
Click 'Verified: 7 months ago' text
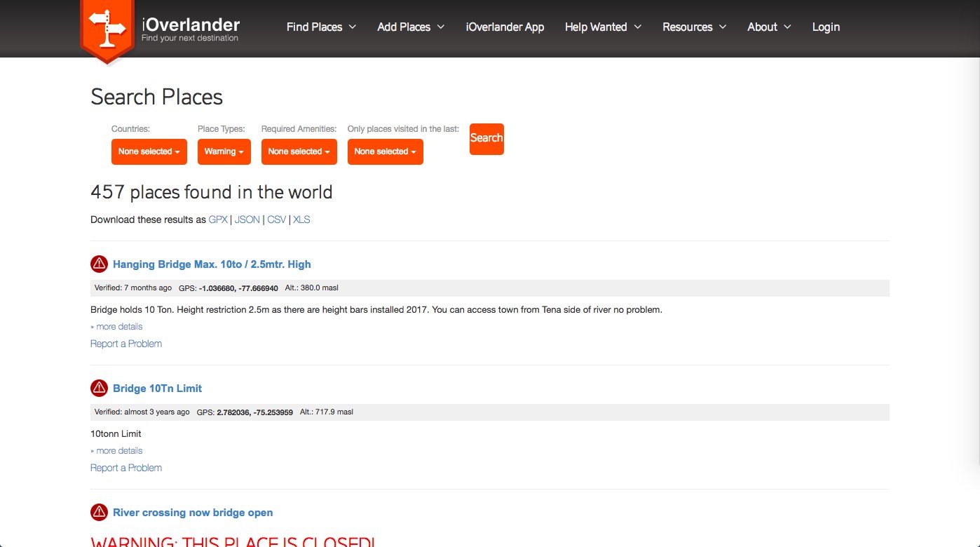pos(133,288)
